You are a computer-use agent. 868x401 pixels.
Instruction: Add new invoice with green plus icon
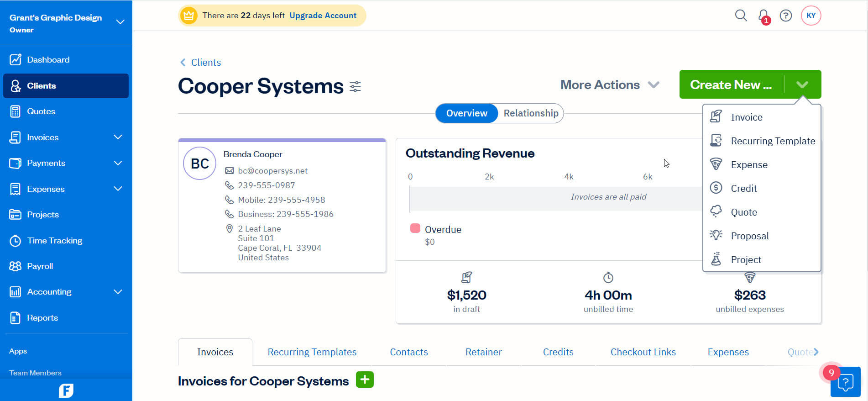(x=365, y=380)
